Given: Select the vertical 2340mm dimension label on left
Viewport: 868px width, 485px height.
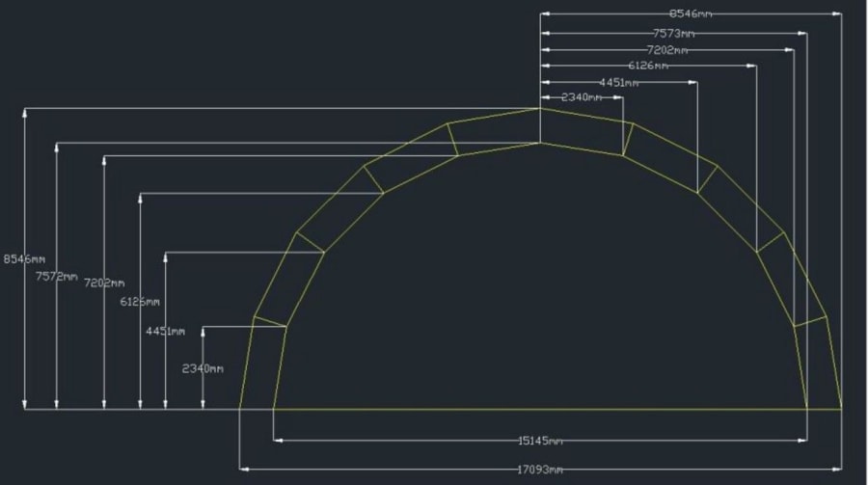Looking at the screenshot, I should click(x=203, y=368).
